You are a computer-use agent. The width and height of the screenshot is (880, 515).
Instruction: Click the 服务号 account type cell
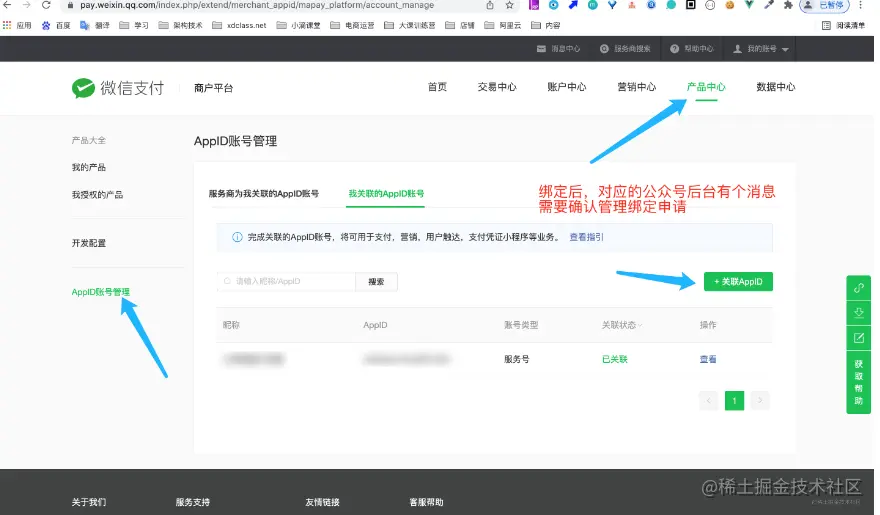tap(516, 359)
